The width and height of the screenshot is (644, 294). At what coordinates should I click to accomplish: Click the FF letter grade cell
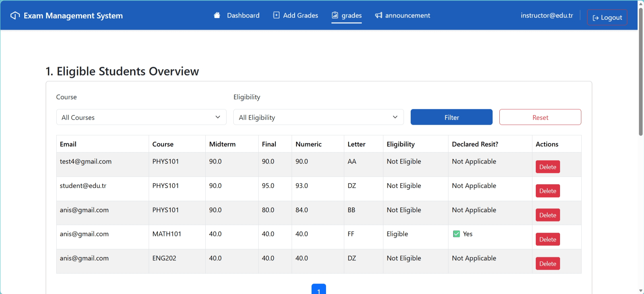tap(363, 237)
